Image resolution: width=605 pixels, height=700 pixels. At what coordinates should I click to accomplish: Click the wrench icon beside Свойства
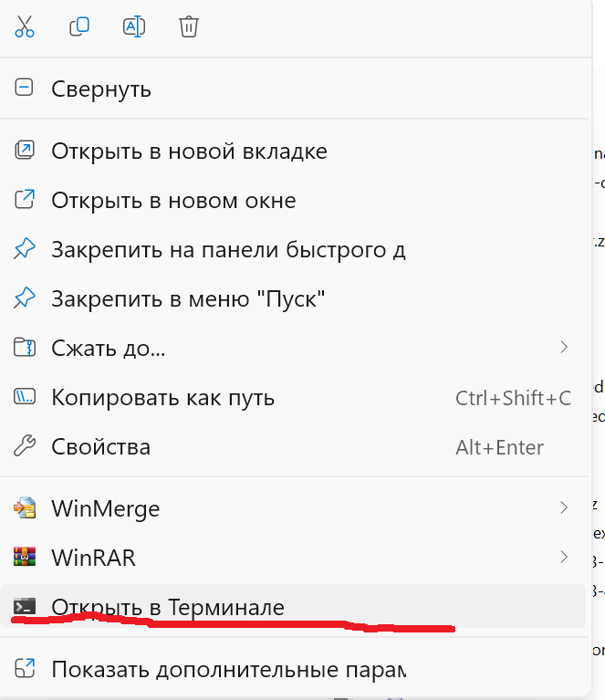click(x=25, y=447)
